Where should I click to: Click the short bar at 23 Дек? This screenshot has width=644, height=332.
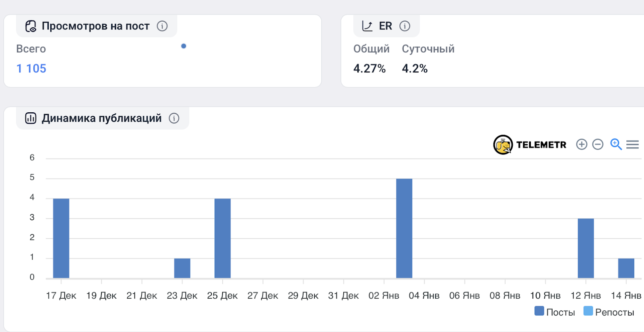click(x=182, y=268)
